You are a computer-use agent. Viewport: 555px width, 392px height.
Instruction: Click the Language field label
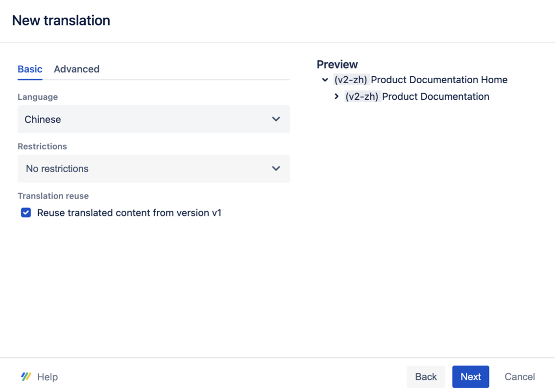tap(38, 97)
